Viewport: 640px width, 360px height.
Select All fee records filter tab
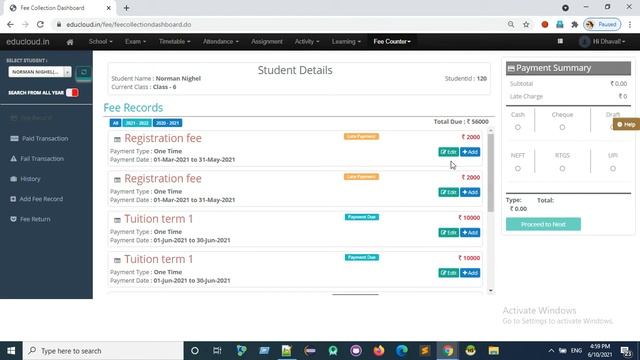(x=115, y=123)
